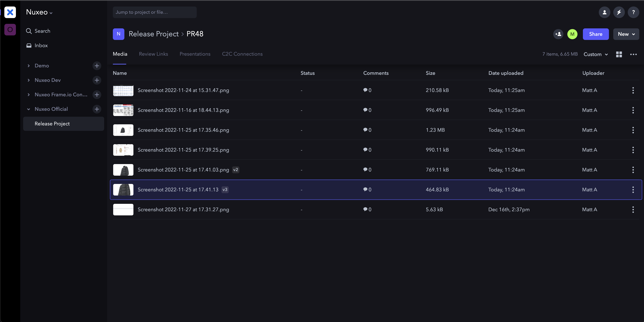Click the Frame.io X logo icon

point(10,12)
